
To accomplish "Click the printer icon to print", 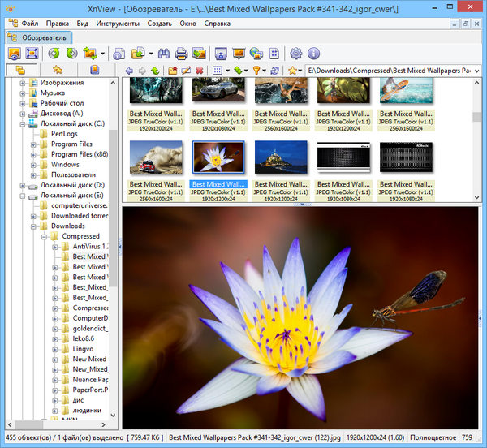I will (180, 54).
